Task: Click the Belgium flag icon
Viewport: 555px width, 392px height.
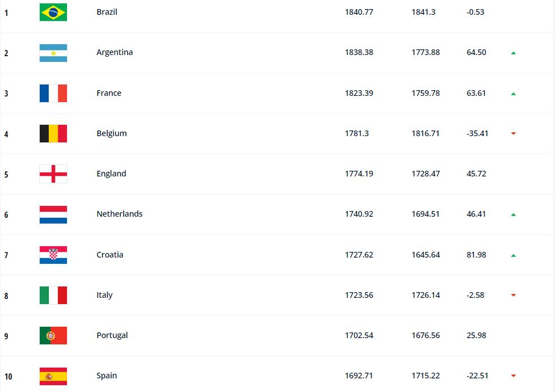Action: click(53, 133)
